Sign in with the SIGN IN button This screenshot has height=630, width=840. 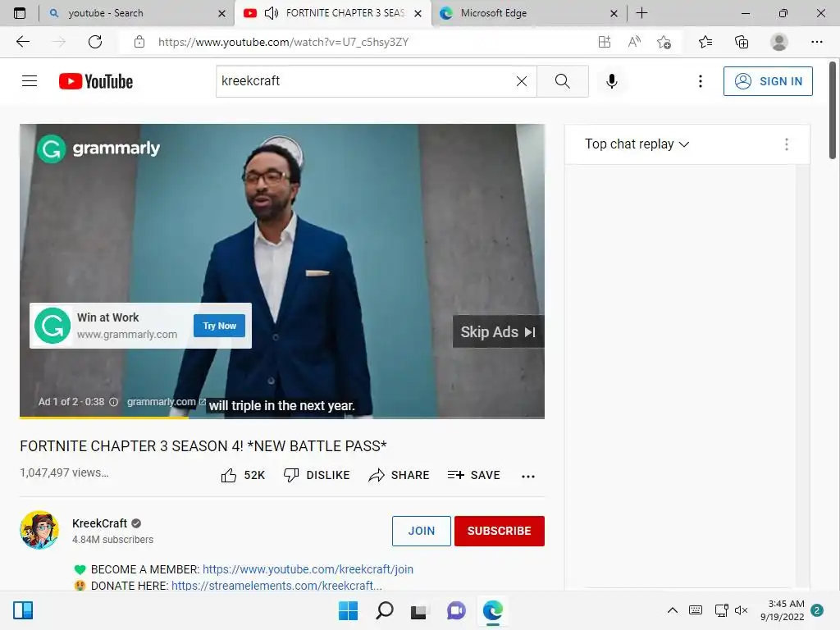pyautogui.click(x=768, y=81)
